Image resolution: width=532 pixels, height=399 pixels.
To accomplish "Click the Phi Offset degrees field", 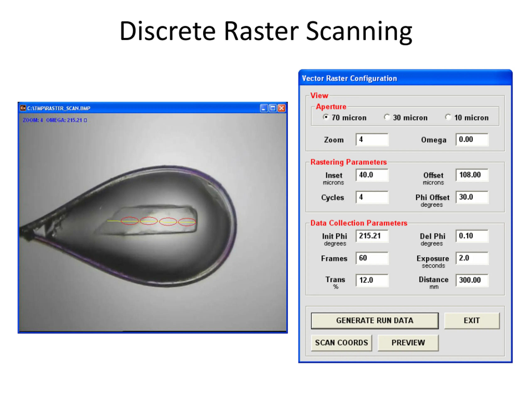I will pos(472,197).
